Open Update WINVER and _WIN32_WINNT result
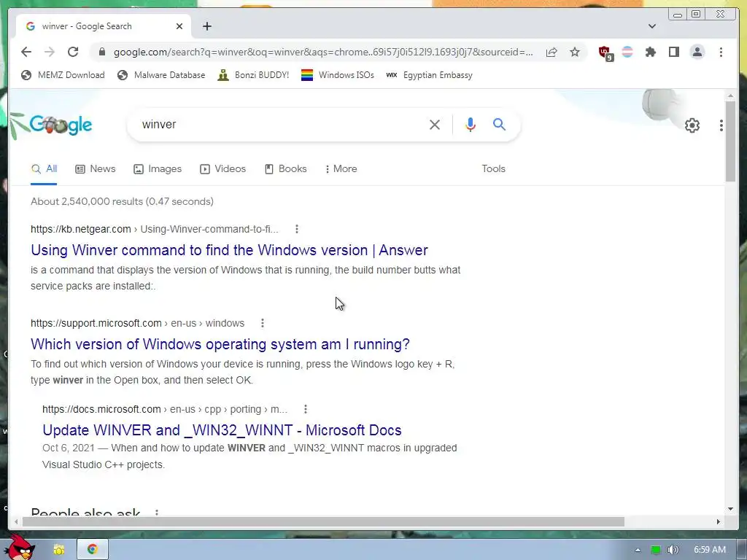The width and height of the screenshot is (747, 560). click(x=222, y=430)
